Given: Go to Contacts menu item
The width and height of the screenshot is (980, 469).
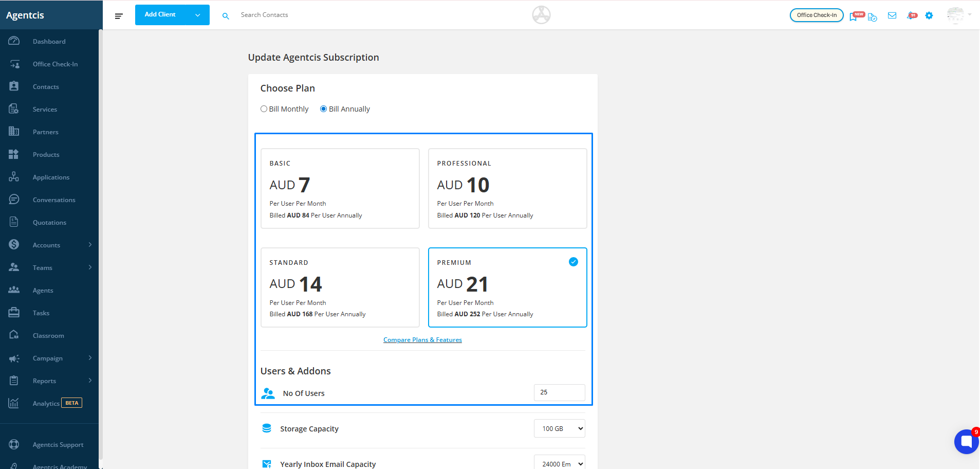Looking at the screenshot, I should pyautogui.click(x=46, y=87).
